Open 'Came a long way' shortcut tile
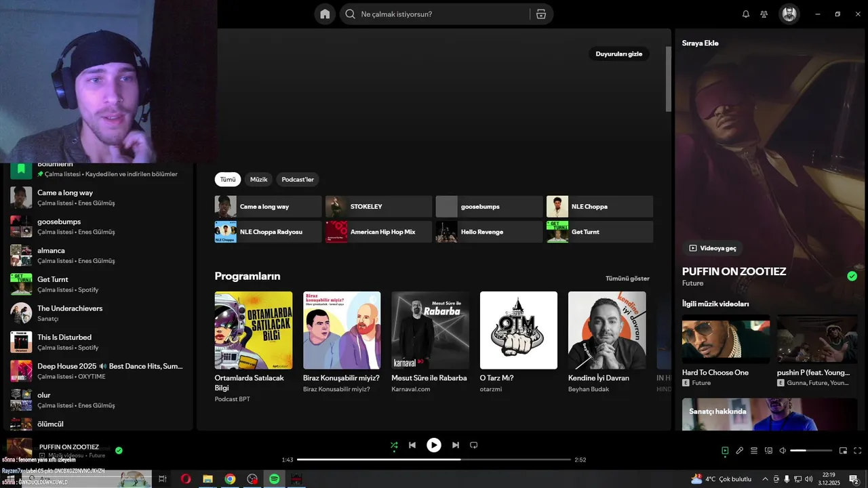Image resolution: width=868 pixels, height=488 pixels. tap(268, 207)
